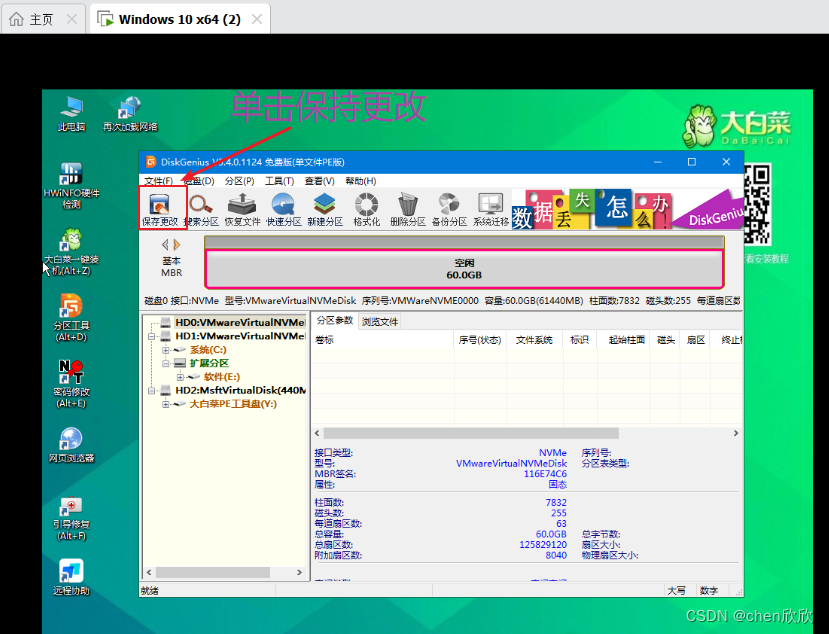Maximize the DiskGenius window

point(692,162)
